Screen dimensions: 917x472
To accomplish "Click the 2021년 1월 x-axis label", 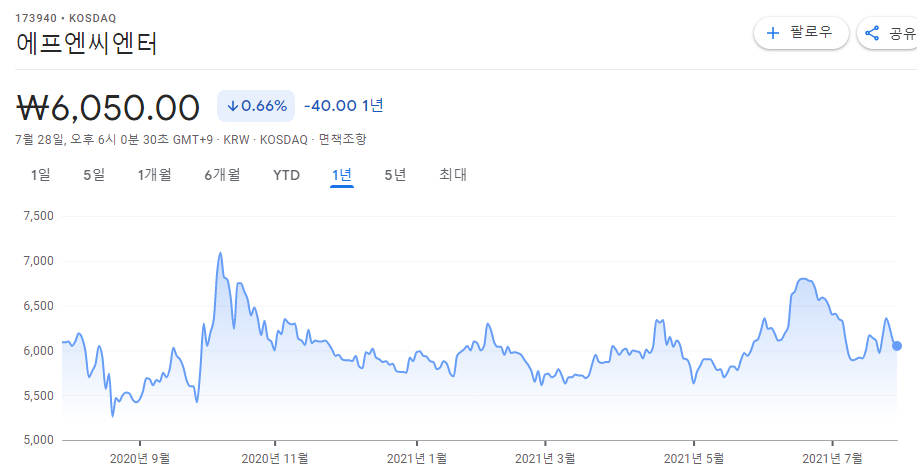I will pos(417,458).
